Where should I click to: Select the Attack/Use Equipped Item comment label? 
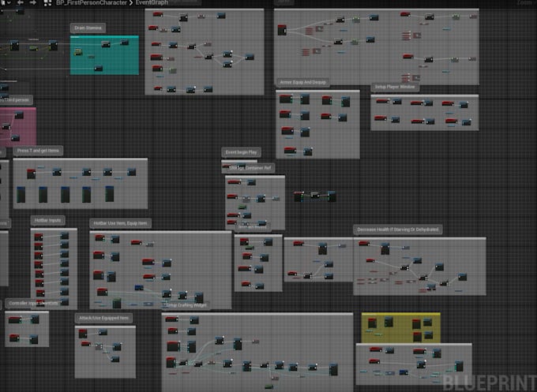(x=103, y=318)
